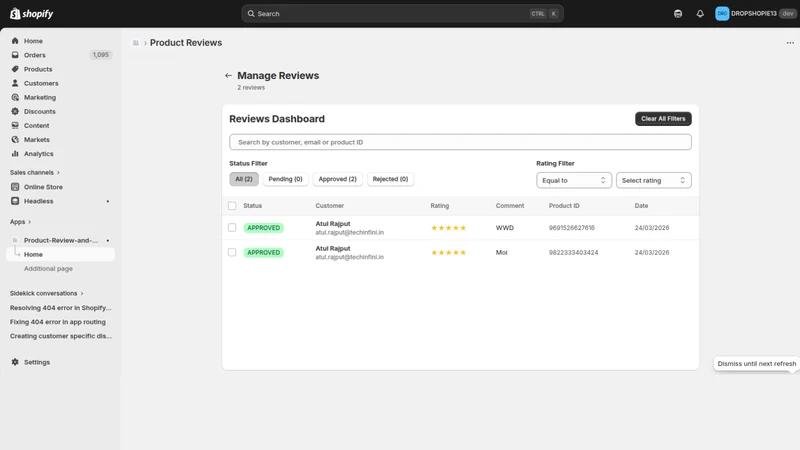
Task: Focus the top Search bar
Action: click(402, 14)
